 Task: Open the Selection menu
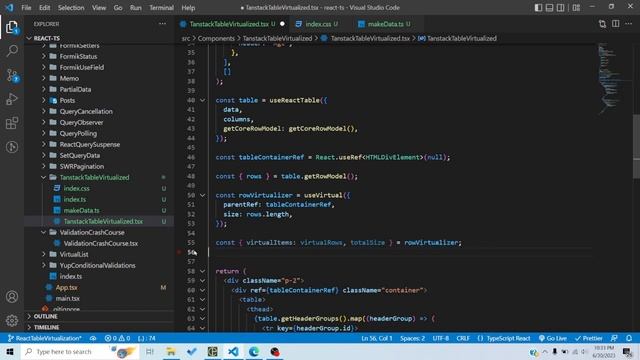71,8
